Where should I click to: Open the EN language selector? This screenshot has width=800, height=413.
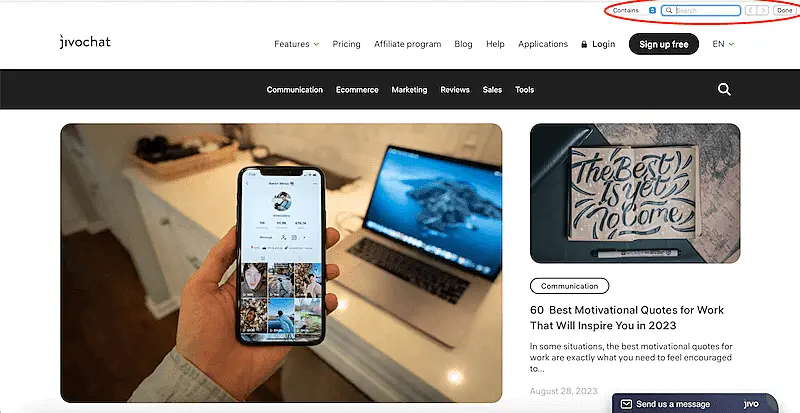pos(723,44)
